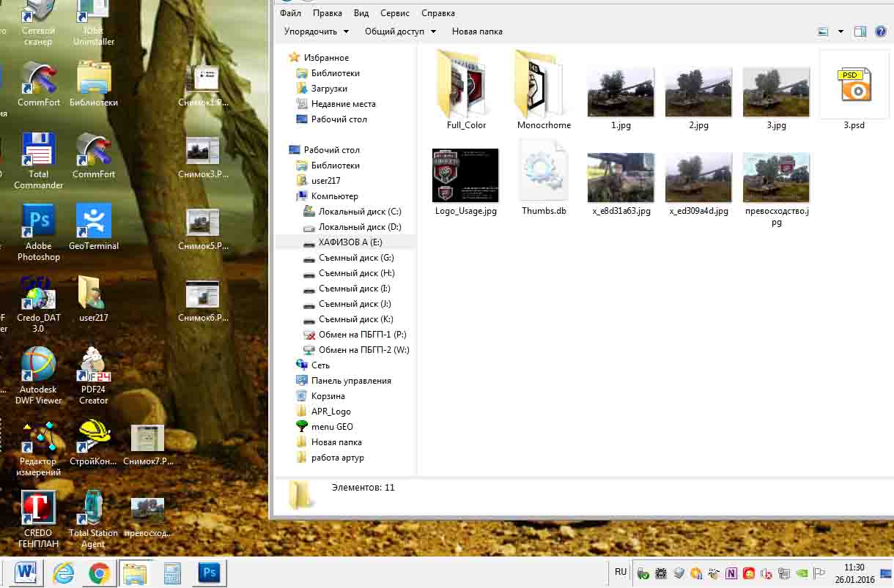Viewport: 894px width, 588px height.
Task: Open the Обмен на ПБГП-2 (W:) network drive
Action: point(363,350)
